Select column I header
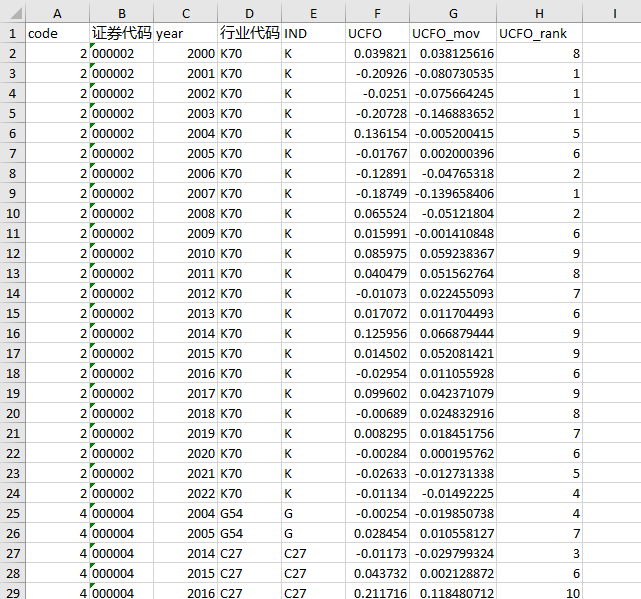The image size is (641, 599). (614, 13)
